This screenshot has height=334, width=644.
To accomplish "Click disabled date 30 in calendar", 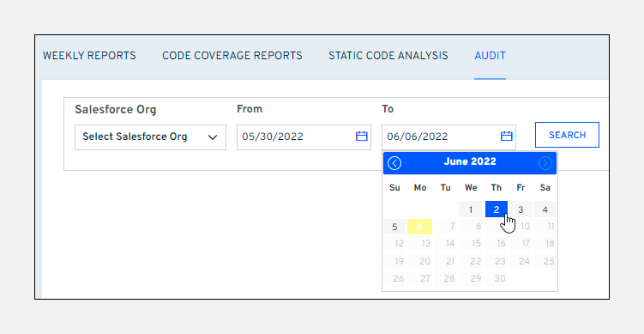I will (497, 278).
